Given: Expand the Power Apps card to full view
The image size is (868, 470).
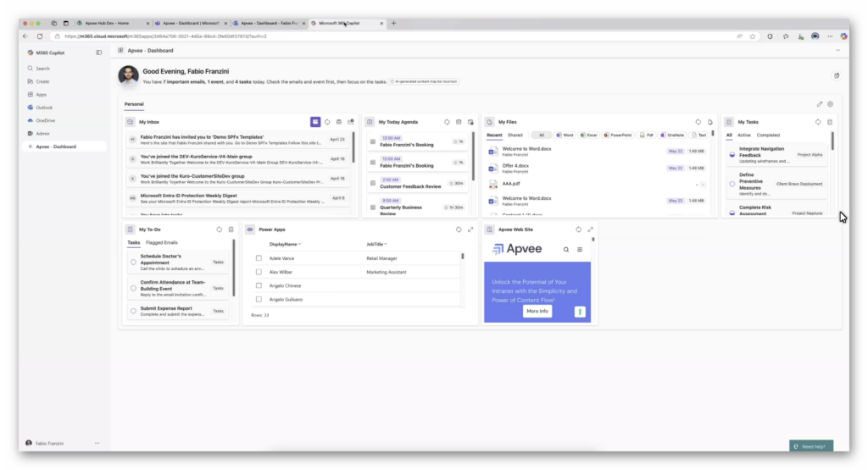Looking at the screenshot, I should pos(470,229).
